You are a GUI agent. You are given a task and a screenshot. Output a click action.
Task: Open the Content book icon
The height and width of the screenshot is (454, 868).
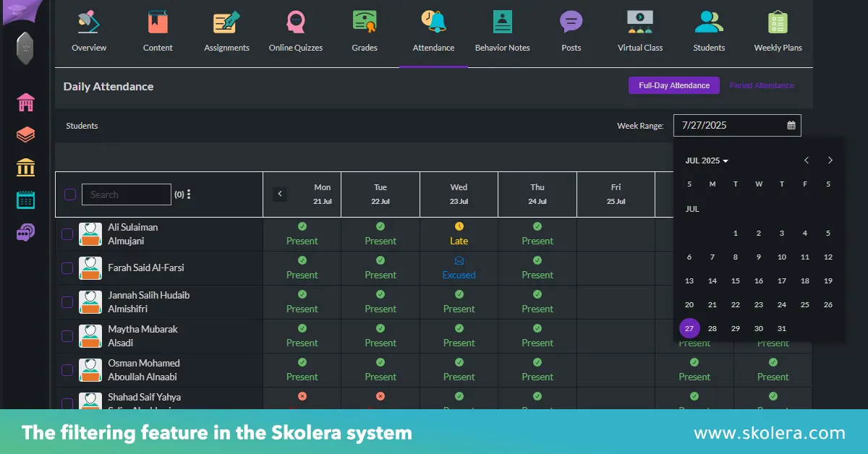tap(158, 23)
